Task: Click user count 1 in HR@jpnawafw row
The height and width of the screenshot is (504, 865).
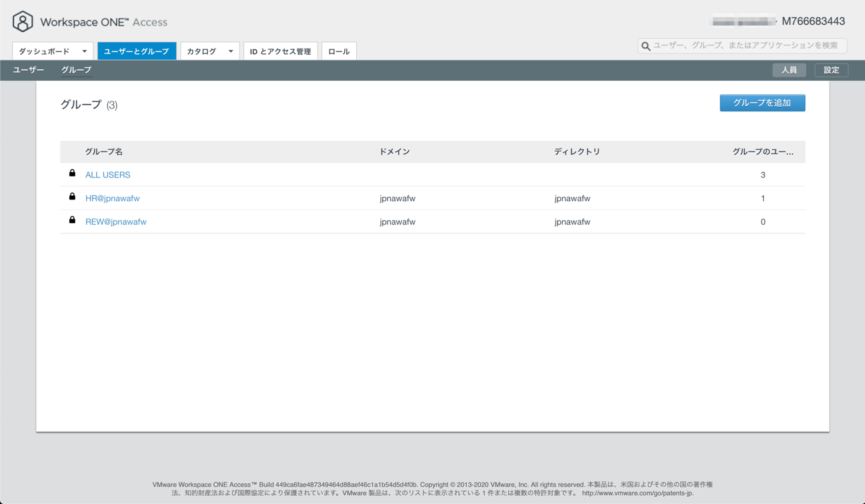Action: (763, 198)
